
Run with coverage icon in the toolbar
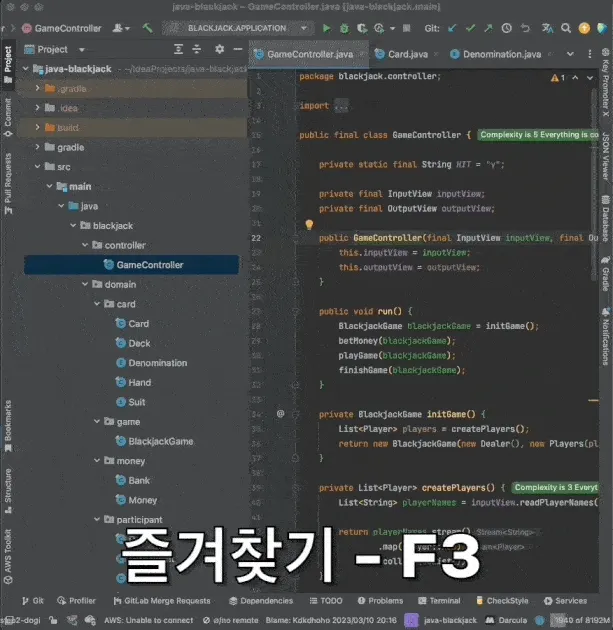362,28
